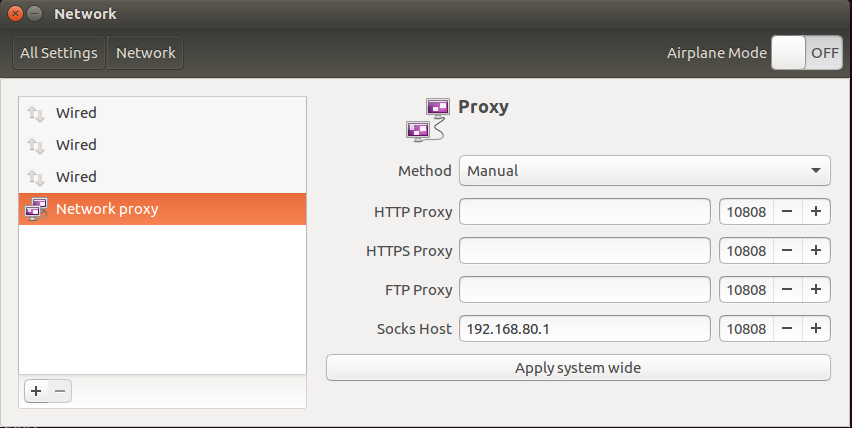
Task: Decrease FTP Proxy port number
Action: (787, 289)
